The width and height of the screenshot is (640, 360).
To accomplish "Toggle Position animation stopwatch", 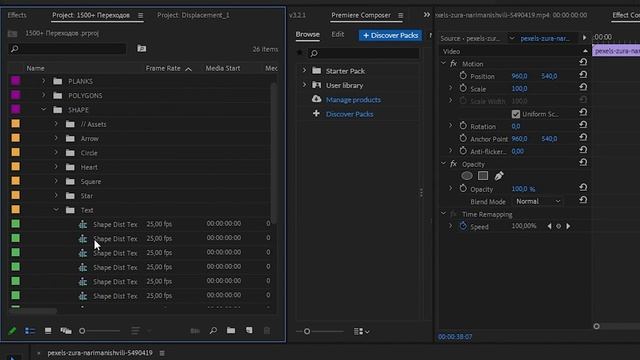I will pos(463,76).
